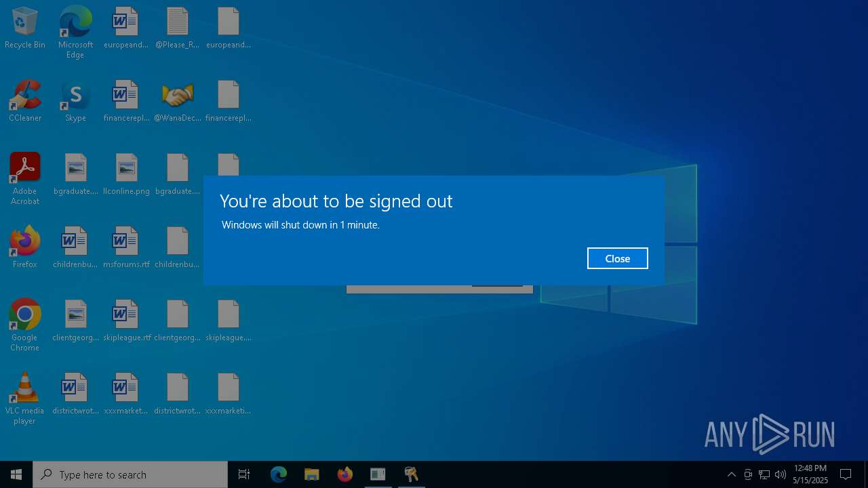Screen dimensions: 868x488
Task: Select the europeand... blank file icon
Action: pos(228,28)
